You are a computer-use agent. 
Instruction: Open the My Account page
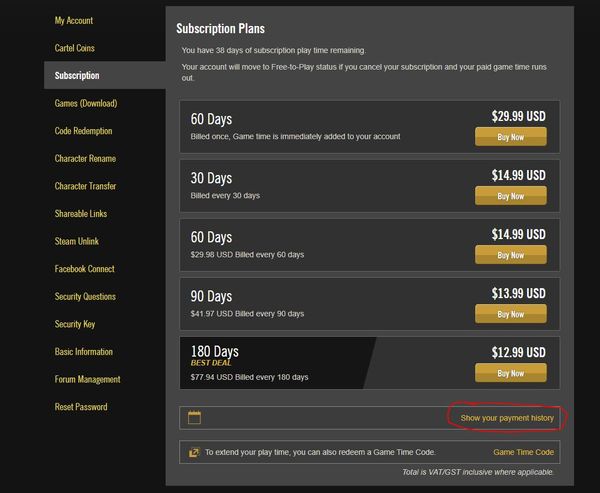[x=74, y=20]
